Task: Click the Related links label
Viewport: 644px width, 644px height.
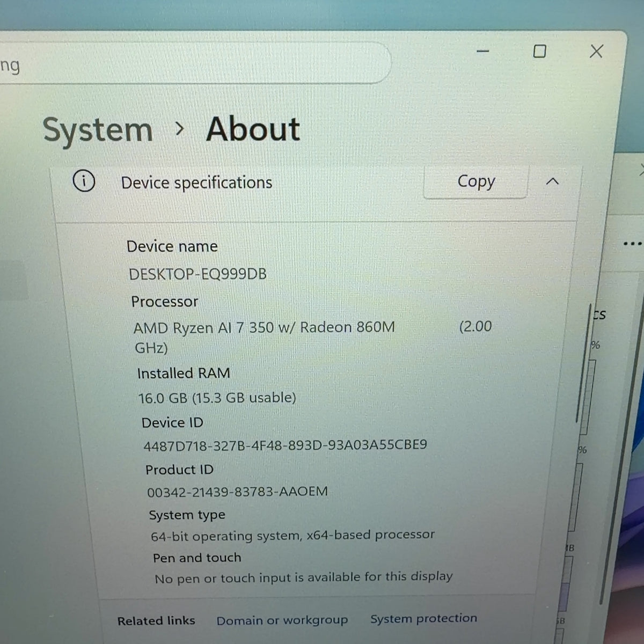Action: pos(156,621)
